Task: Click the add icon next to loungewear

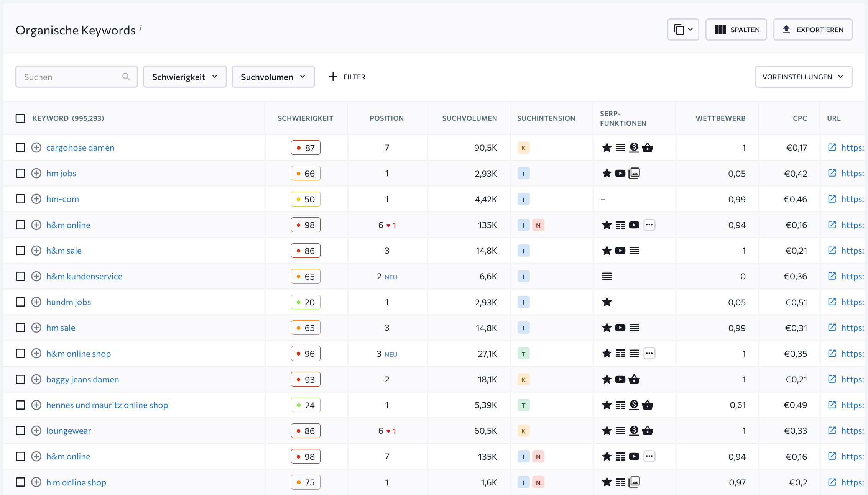Action: pos(36,431)
